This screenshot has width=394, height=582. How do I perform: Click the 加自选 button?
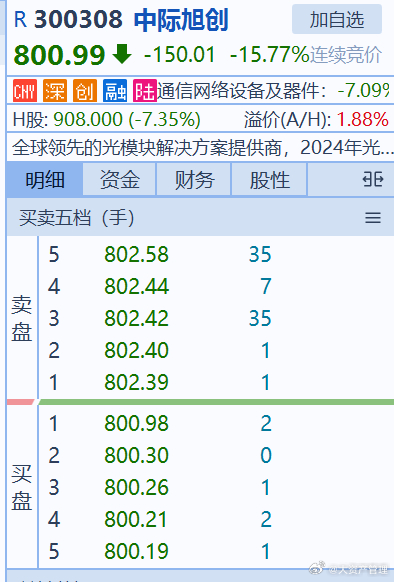[337, 19]
